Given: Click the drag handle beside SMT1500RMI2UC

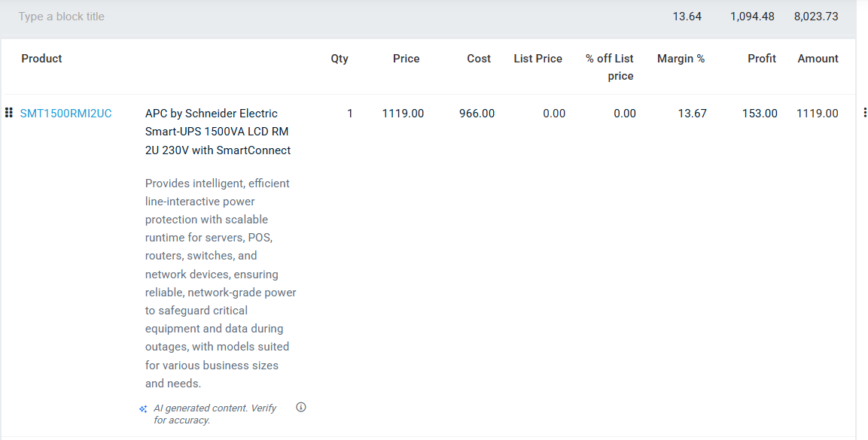Looking at the screenshot, I should coord(9,114).
